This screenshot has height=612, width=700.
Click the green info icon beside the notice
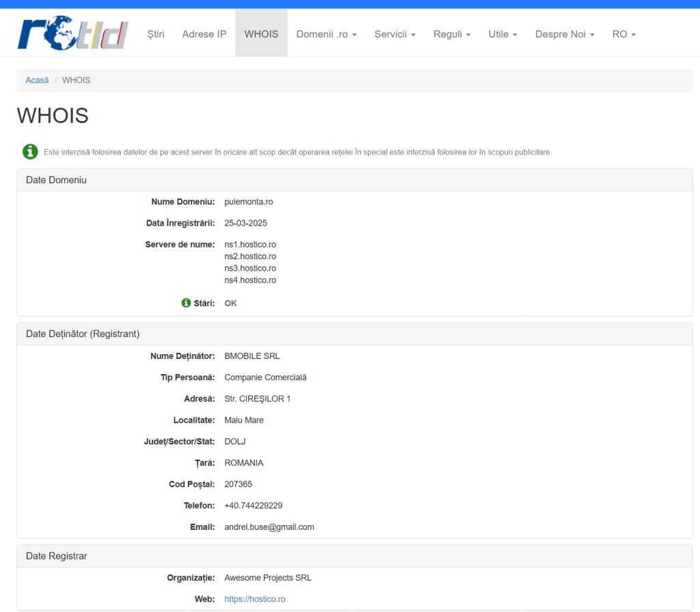click(x=30, y=152)
